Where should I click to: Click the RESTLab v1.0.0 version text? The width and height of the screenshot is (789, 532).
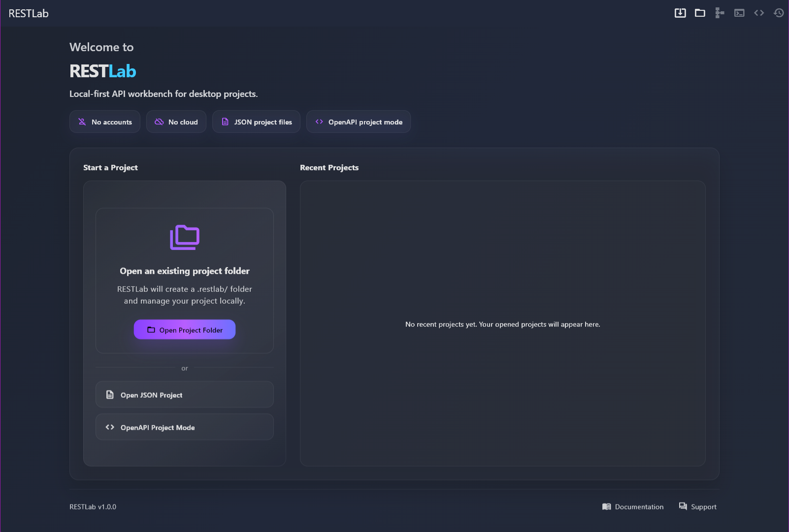click(x=93, y=507)
